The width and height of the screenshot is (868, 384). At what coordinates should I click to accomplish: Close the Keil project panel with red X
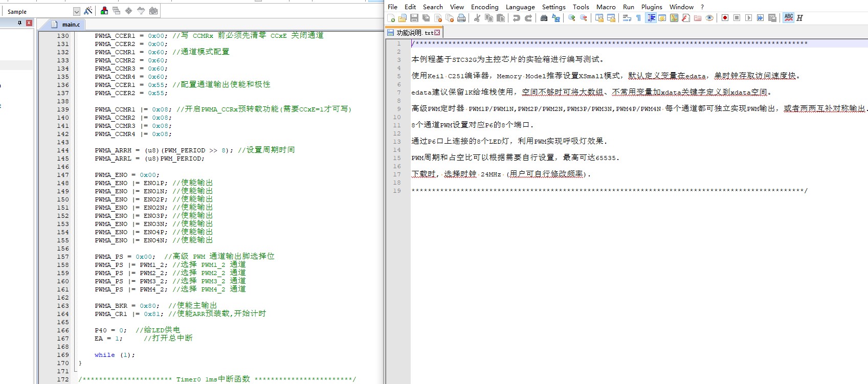click(x=29, y=23)
